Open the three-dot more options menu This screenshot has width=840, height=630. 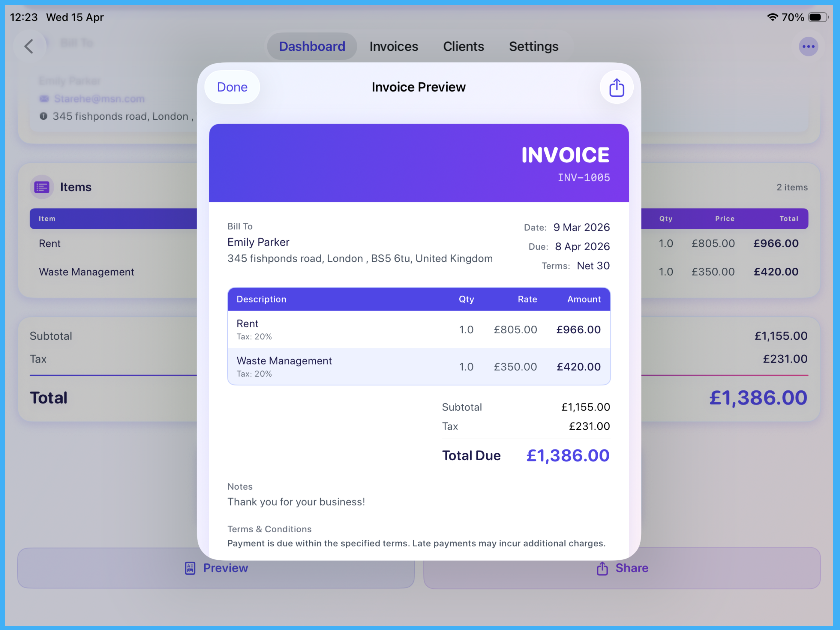pyautogui.click(x=808, y=46)
